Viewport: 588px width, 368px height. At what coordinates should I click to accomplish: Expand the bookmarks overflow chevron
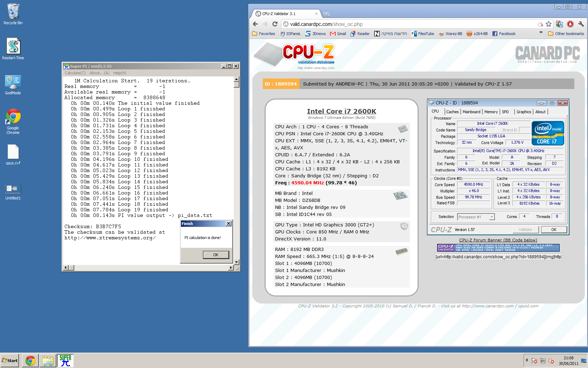tap(541, 33)
